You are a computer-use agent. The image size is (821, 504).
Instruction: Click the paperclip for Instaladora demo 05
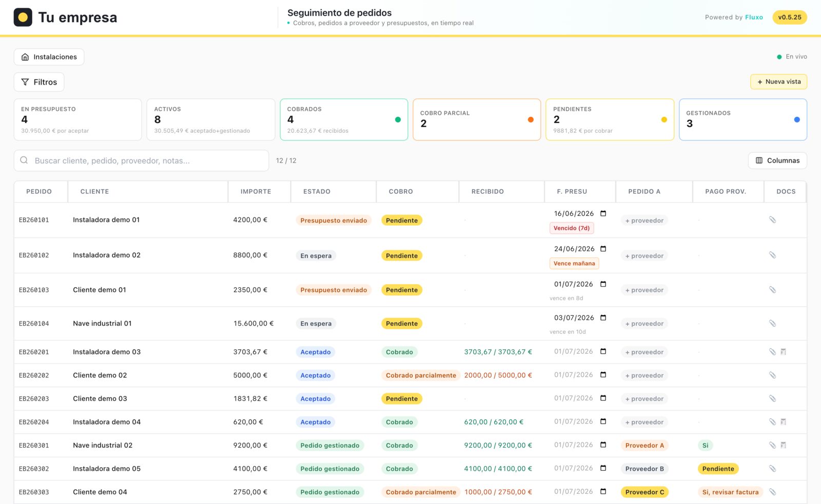tap(772, 469)
